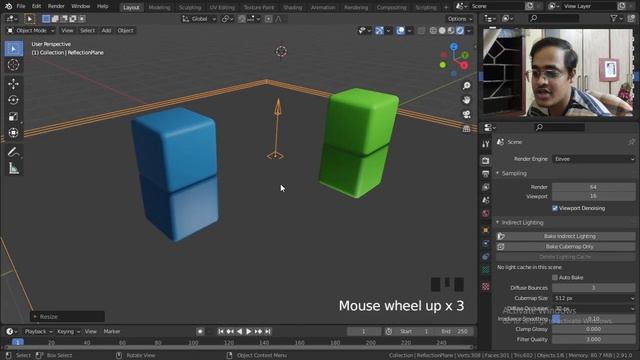The width and height of the screenshot is (640, 360).
Task: Click Bake Cubemap Only button
Action: (x=566, y=247)
